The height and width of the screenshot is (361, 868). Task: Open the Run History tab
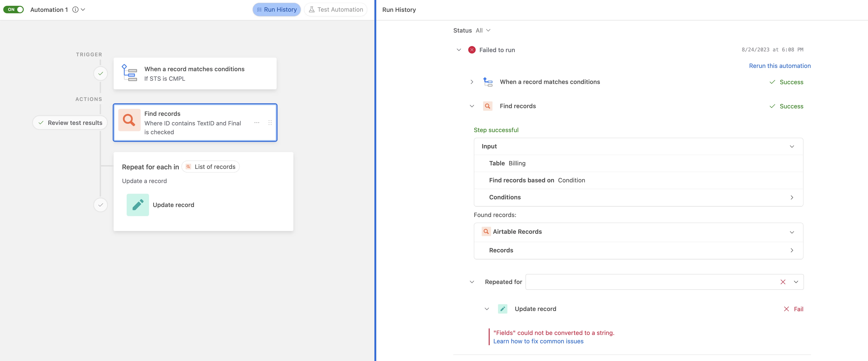pyautogui.click(x=277, y=10)
